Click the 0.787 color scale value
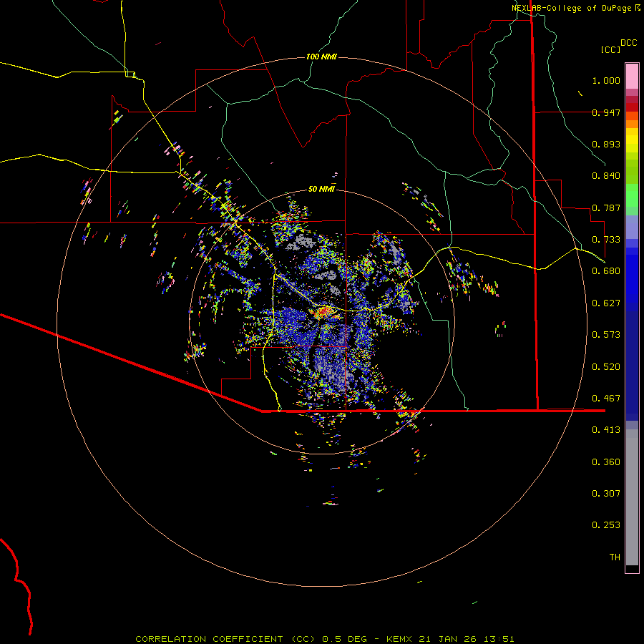Screen dimensions: 644x644 (606, 208)
